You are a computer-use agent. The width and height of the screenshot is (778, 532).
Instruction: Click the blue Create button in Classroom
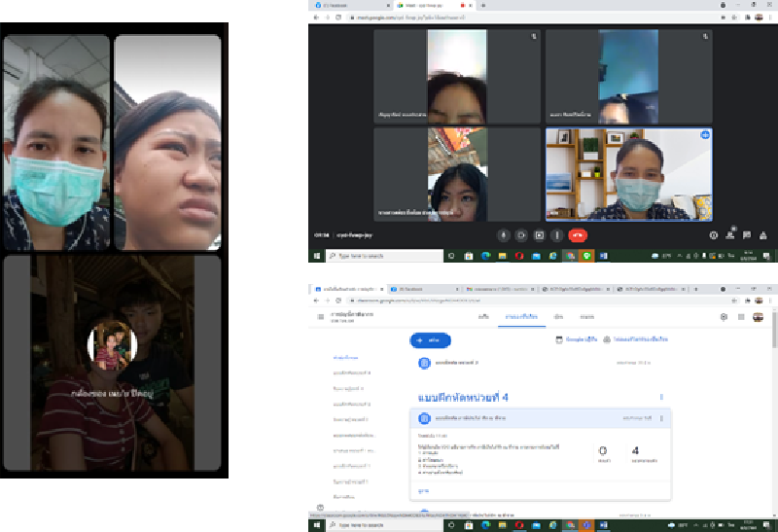(430, 340)
